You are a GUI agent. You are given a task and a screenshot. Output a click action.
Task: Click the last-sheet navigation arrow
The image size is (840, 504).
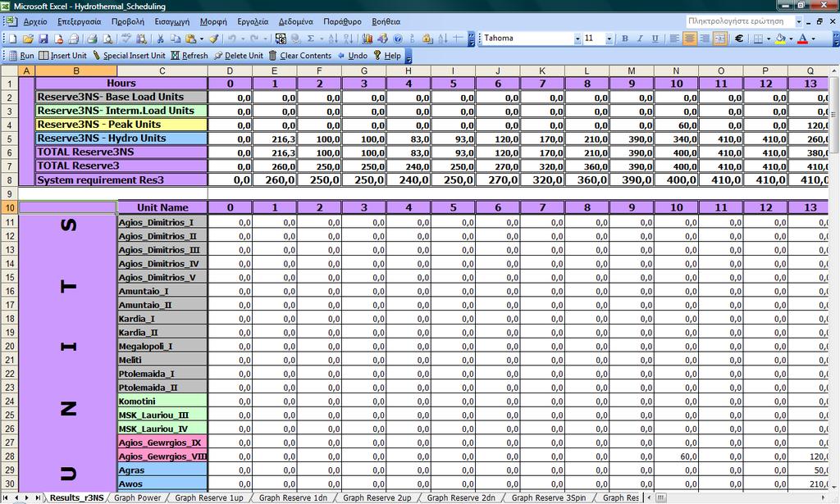[38, 497]
